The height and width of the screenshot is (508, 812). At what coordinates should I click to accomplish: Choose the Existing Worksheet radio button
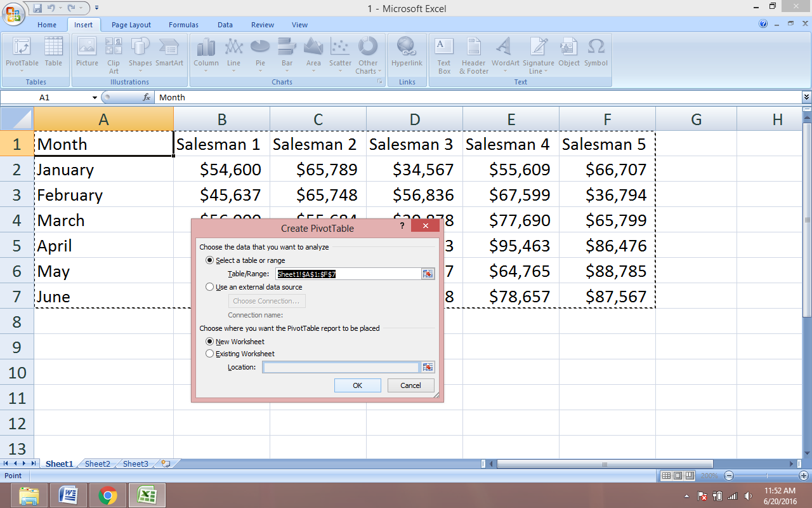click(x=210, y=354)
